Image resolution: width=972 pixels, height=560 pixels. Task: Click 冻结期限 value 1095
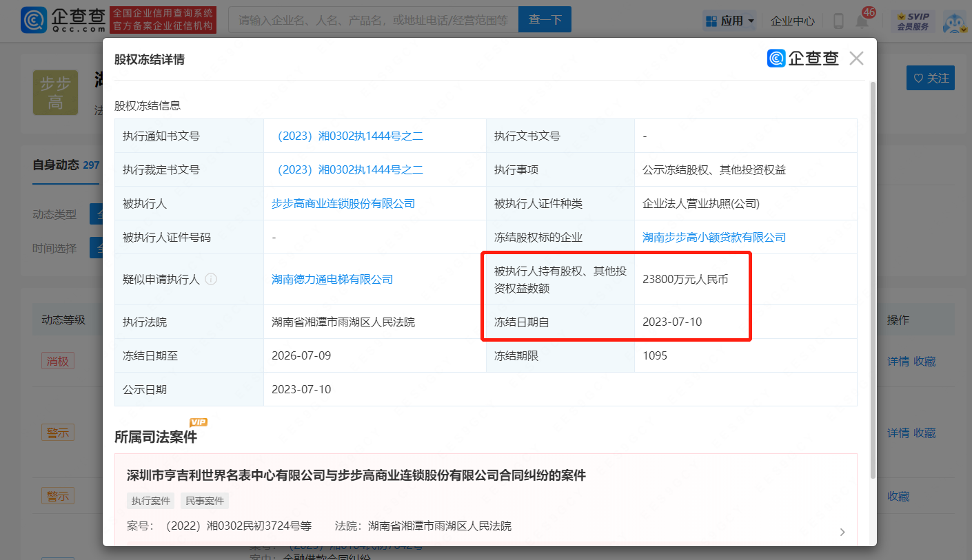click(655, 355)
